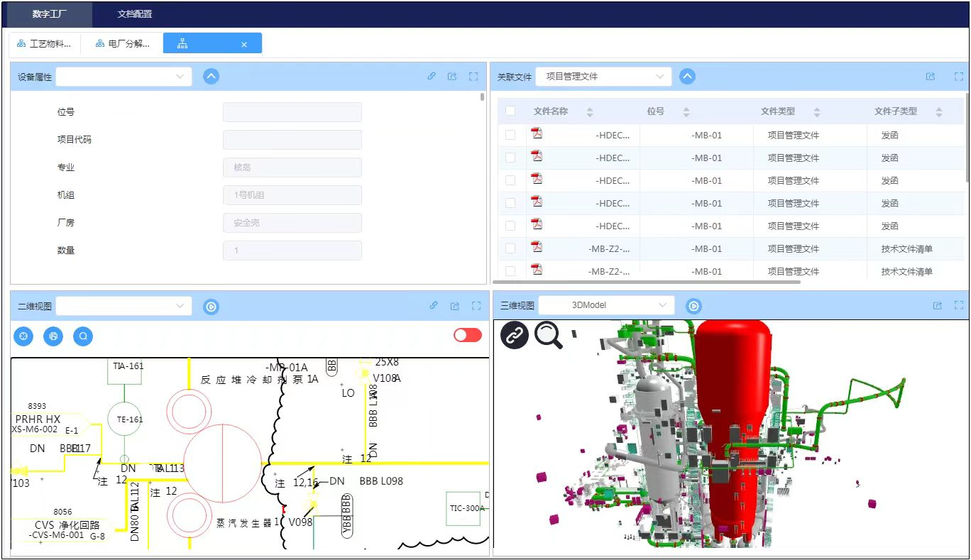
Task: Click the play button next to 3DModel dropdown
Action: point(694,306)
